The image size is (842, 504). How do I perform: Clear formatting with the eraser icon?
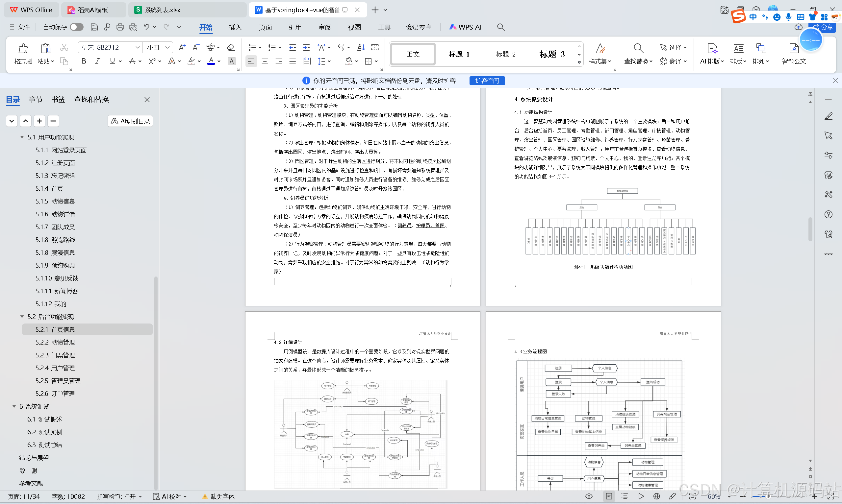[x=231, y=47]
